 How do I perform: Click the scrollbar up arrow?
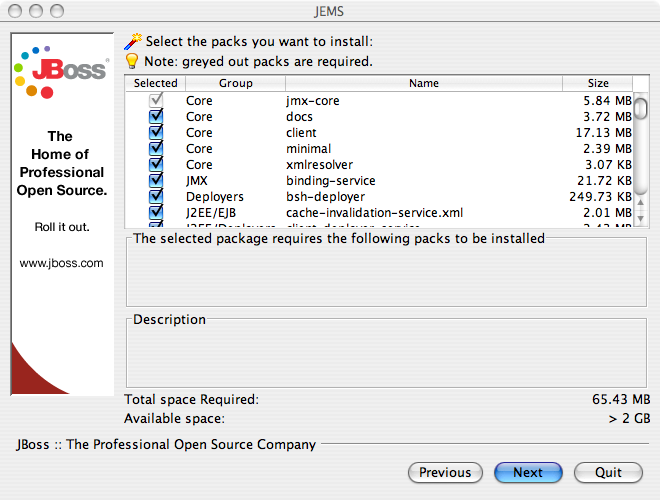click(x=641, y=202)
